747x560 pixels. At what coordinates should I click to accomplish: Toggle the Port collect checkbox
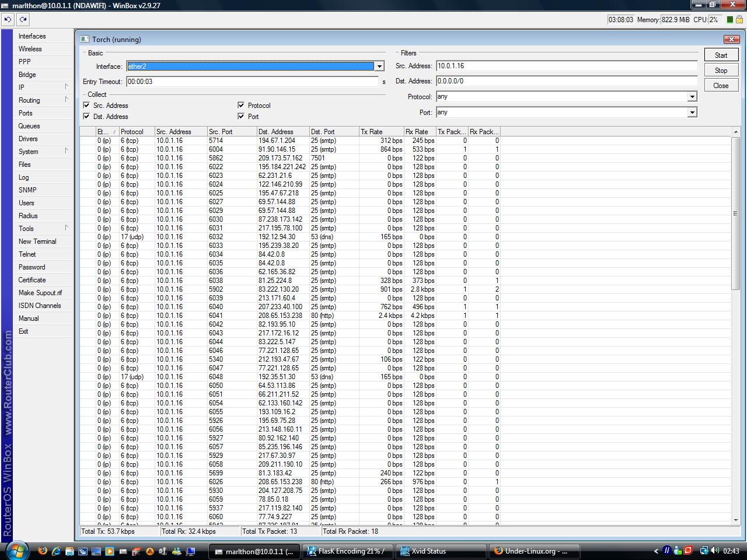point(241,116)
